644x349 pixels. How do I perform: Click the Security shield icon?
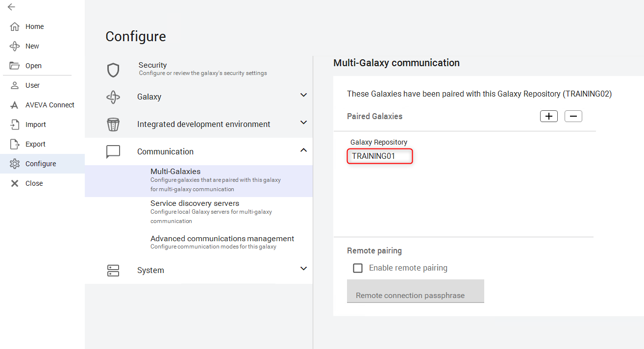click(x=113, y=70)
